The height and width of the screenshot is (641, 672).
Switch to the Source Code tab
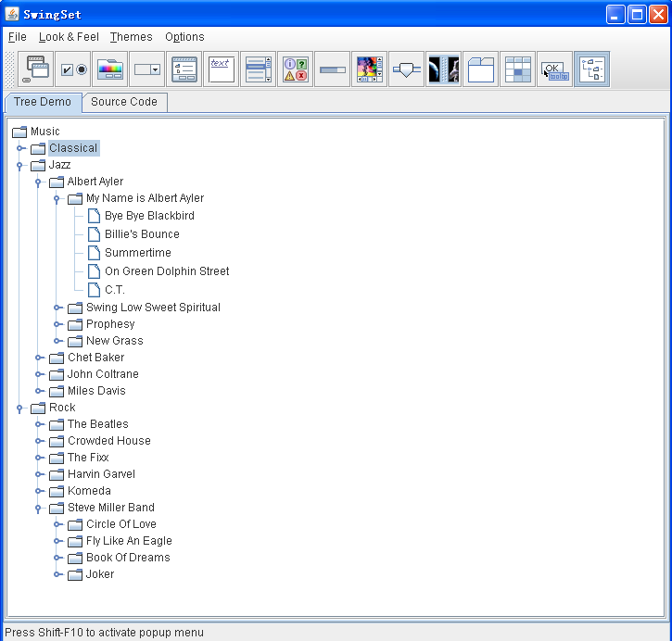click(124, 102)
